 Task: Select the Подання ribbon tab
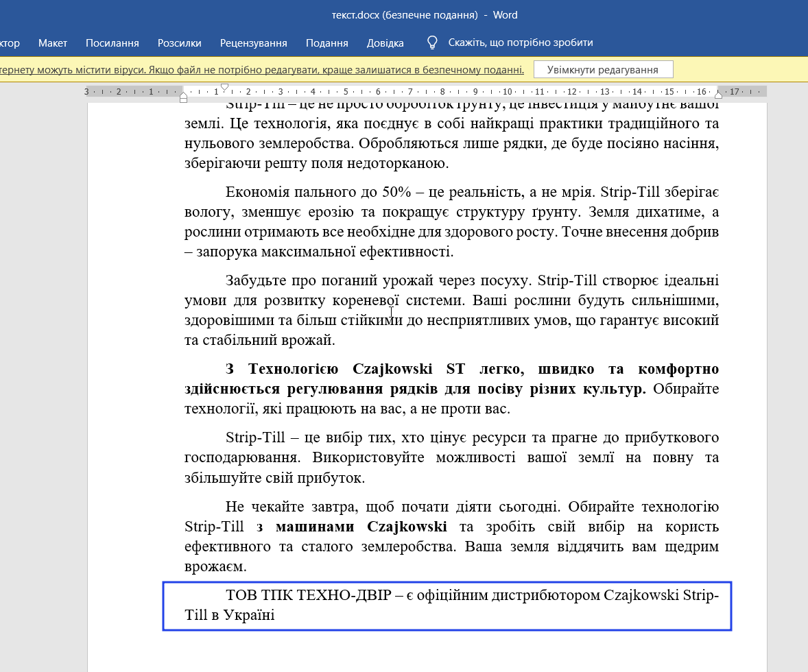click(x=326, y=43)
